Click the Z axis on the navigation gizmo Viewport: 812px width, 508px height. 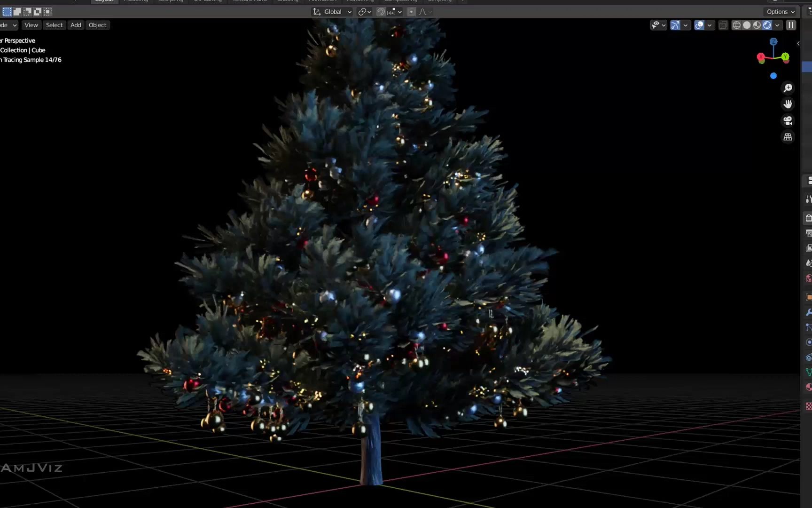(773, 42)
